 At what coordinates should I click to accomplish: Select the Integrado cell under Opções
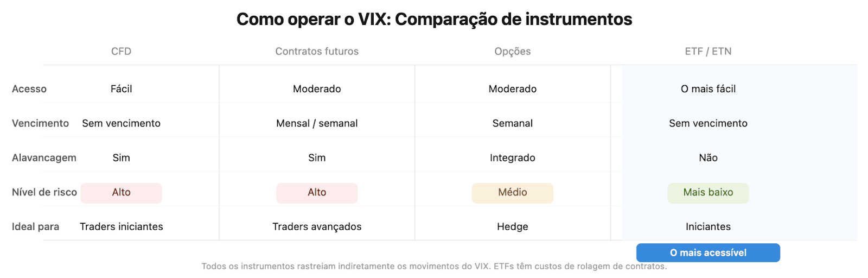pyautogui.click(x=512, y=158)
